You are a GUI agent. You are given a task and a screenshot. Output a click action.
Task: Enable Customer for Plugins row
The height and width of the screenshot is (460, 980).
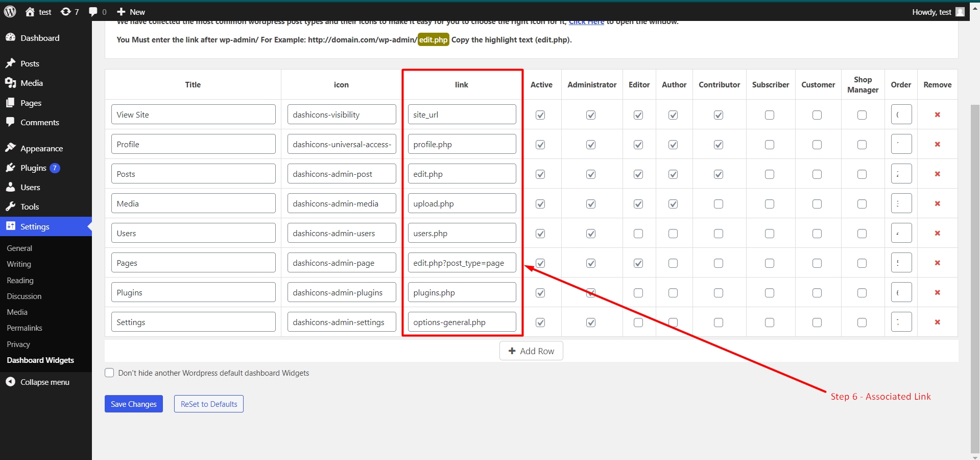[x=817, y=293]
